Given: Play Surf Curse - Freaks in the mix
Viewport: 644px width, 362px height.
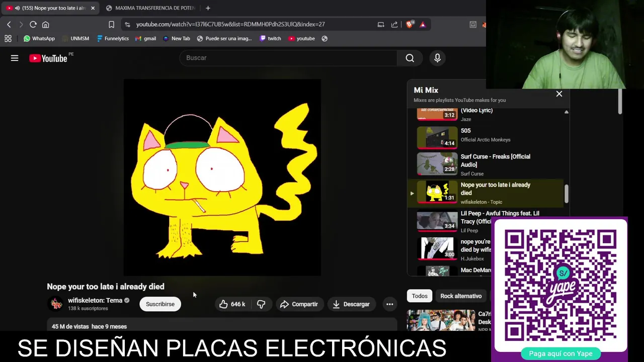Looking at the screenshot, I should 486,164.
